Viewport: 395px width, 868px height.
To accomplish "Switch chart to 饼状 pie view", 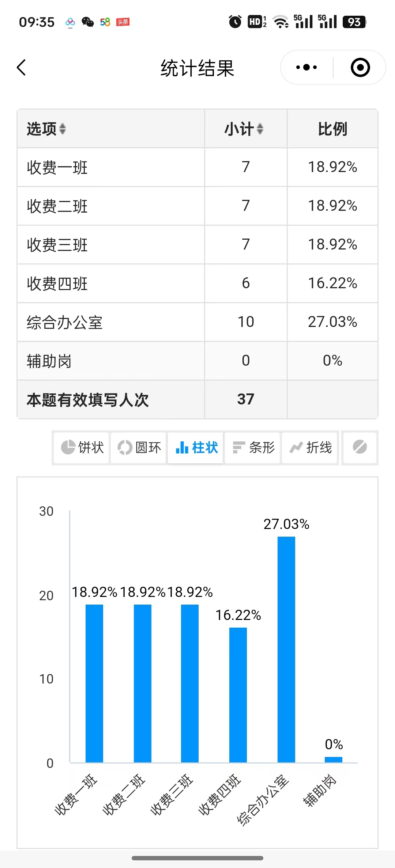I will [82, 447].
